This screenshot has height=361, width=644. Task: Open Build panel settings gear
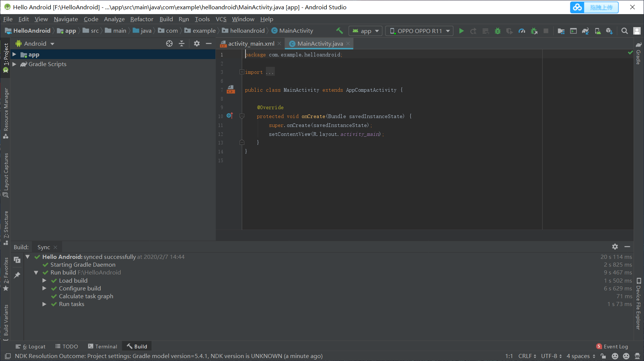pos(615,247)
